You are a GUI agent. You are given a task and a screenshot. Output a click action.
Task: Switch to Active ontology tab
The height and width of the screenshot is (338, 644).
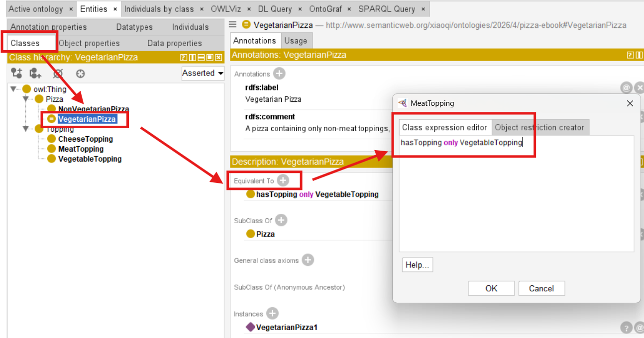[36, 9]
